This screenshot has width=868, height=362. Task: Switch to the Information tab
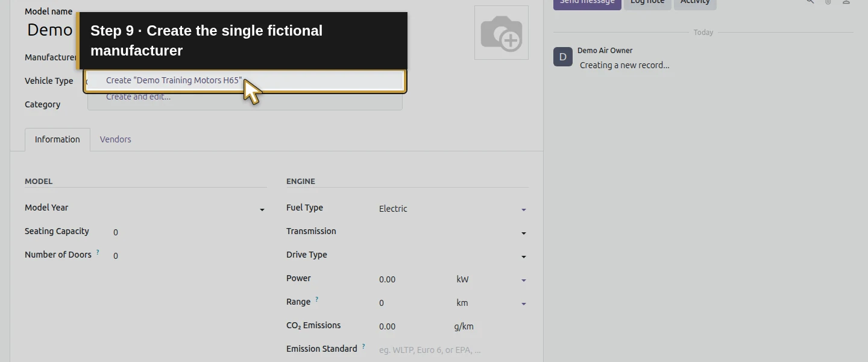coord(57,139)
